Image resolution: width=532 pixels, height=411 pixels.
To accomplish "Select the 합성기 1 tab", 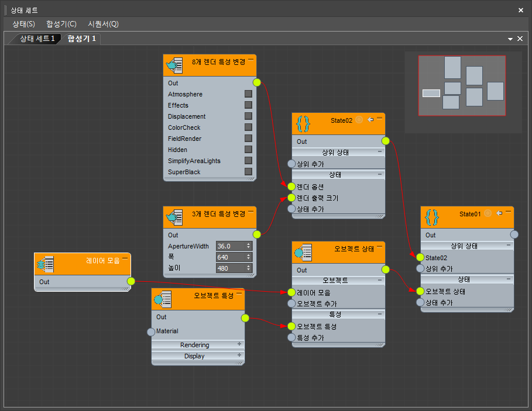I will (x=81, y=39).
